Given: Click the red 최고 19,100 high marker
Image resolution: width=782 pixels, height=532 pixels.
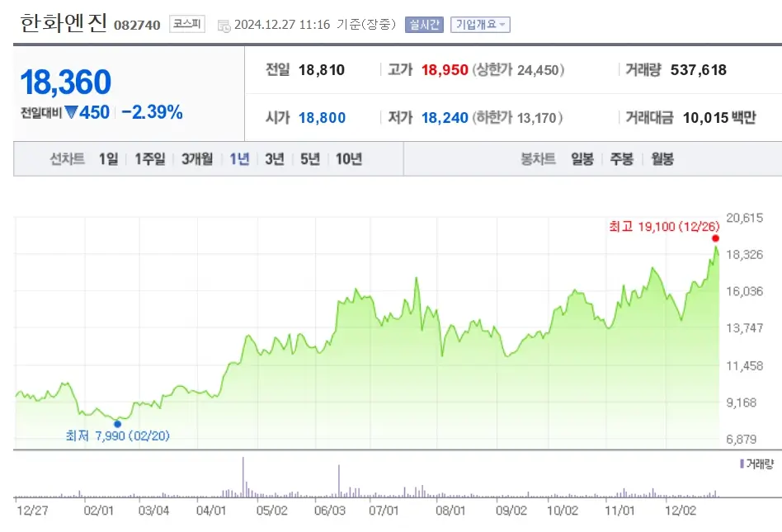Looking at the screenshot, I should click(715, 238).
